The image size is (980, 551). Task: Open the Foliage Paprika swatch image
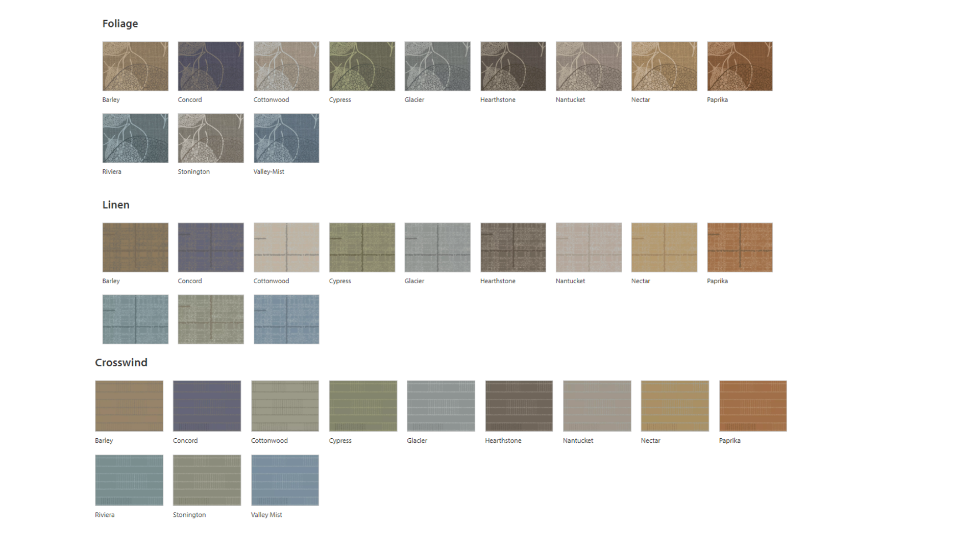(740, 66)
